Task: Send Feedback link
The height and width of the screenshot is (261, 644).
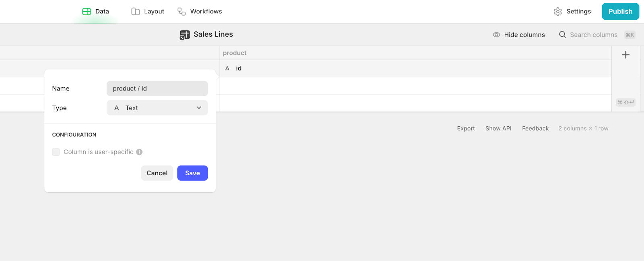Action: (535, 128)
